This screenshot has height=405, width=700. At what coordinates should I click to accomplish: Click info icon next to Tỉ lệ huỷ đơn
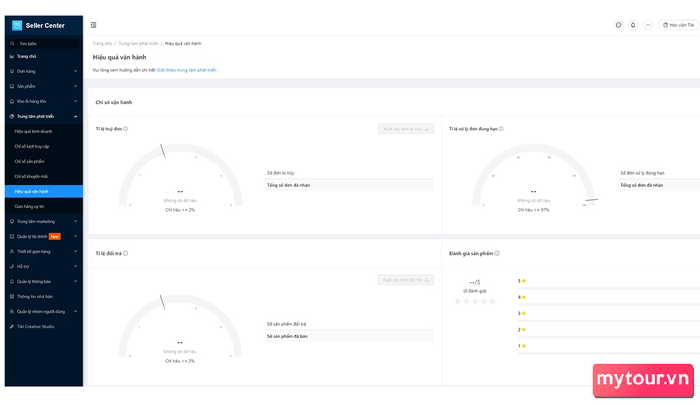pyautogui.click(x=125, y=129)
